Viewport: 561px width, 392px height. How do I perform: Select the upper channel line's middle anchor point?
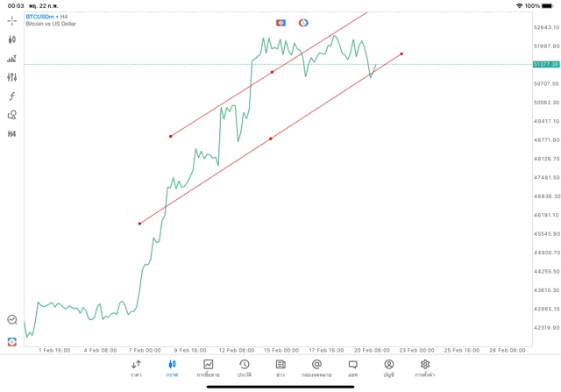pos(273,72)
